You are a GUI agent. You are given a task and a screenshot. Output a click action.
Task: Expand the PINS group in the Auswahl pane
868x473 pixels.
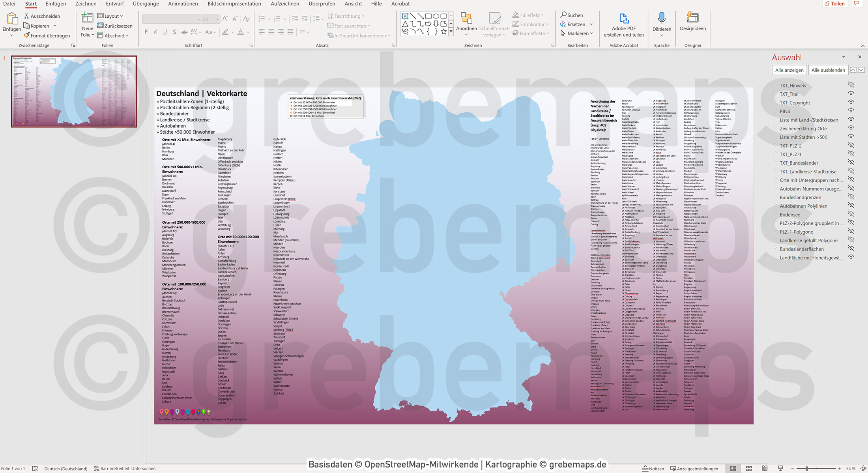774,111
